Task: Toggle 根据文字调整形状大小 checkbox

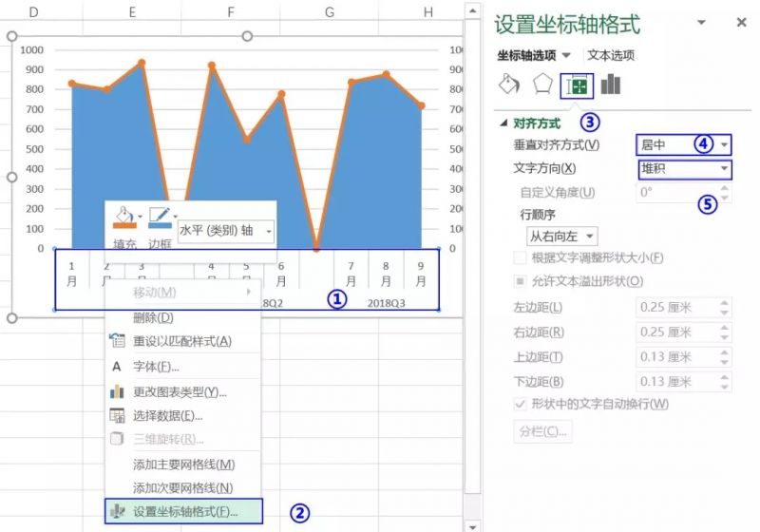Action: [x=520, y=257]
